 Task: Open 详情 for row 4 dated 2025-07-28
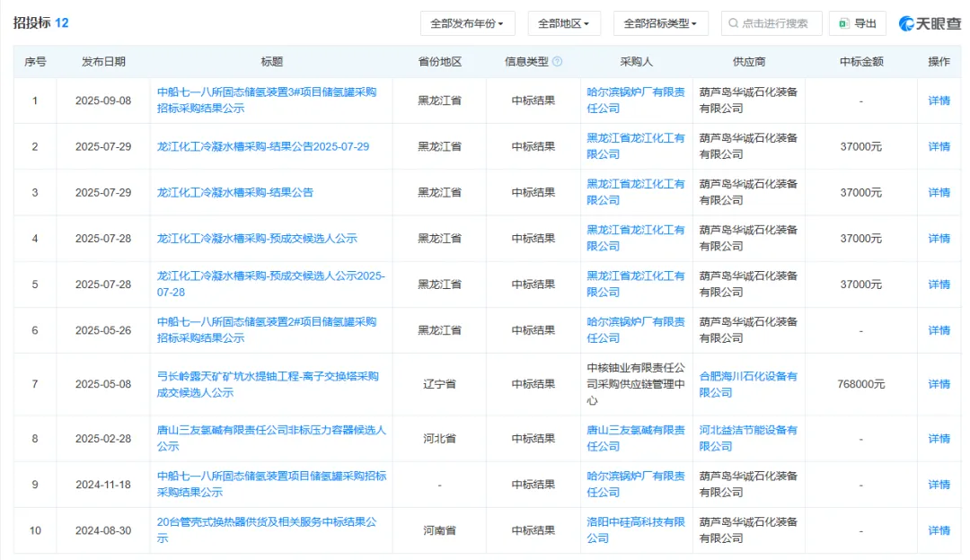point(939,239)
